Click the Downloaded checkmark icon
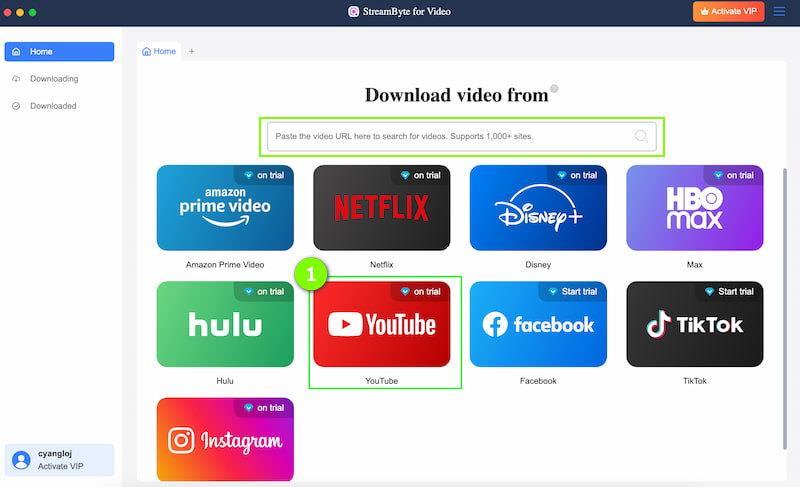This screenshot has height=487, width=800. tap(16, 106)
